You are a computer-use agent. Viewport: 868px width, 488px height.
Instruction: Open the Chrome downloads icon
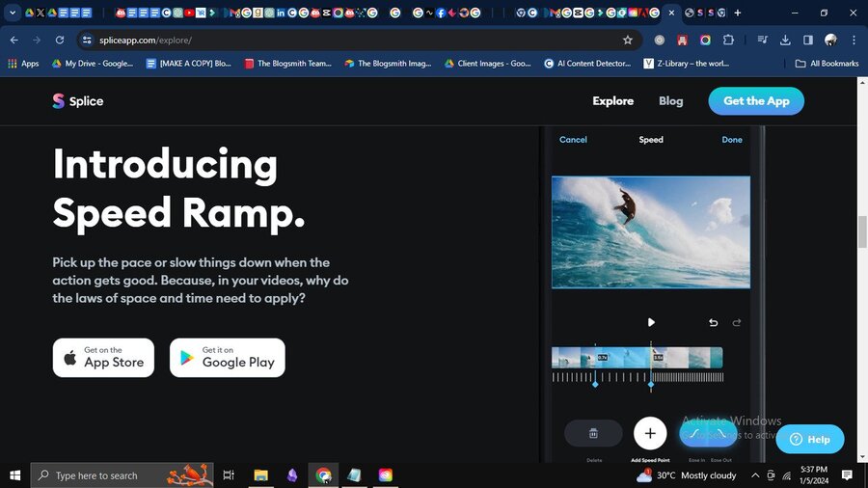[x=785, y=40]
